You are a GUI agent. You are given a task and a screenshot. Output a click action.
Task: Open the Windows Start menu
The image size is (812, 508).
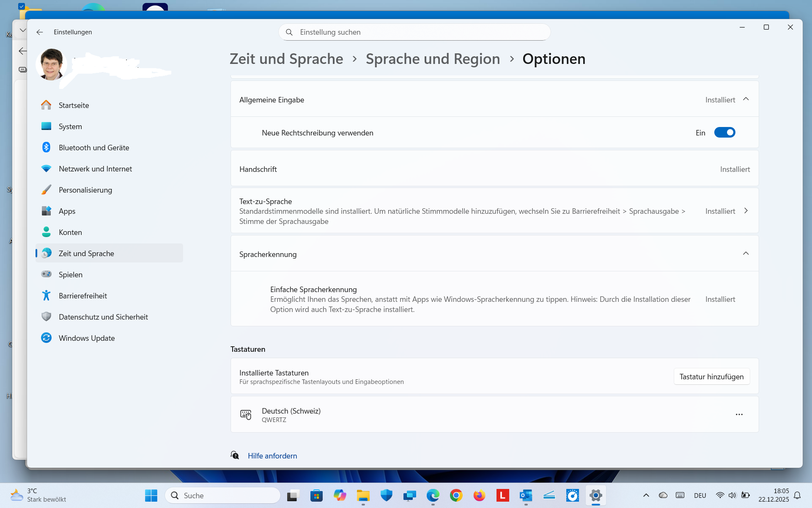click(151, 495)
